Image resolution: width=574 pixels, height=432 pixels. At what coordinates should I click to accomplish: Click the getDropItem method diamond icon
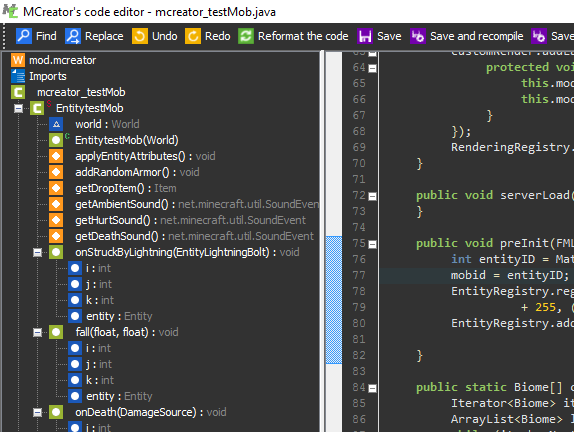click(56, 188)
